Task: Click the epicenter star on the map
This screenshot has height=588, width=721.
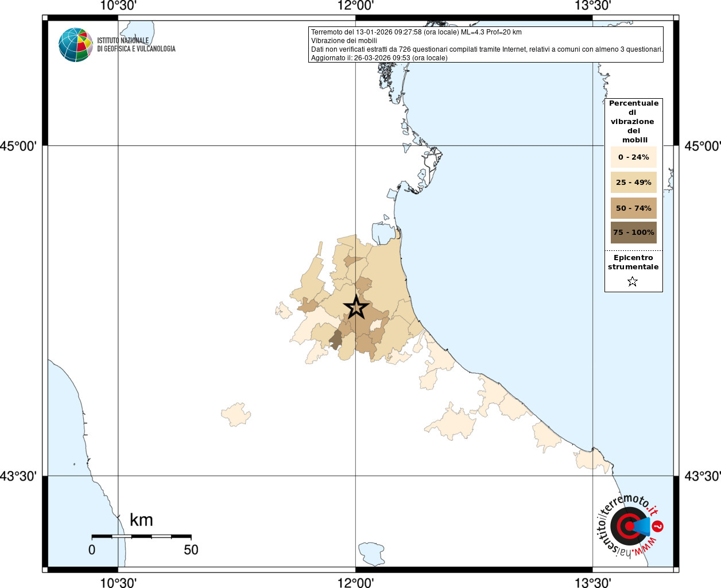Action: click(x=356, y=308)
